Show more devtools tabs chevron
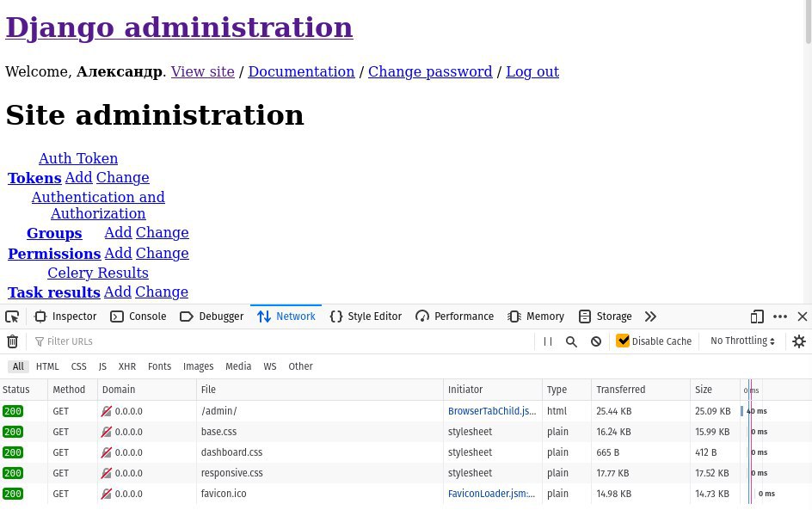Image resolution: width=812 pixels, height=510 pixels. coord(650,316)
